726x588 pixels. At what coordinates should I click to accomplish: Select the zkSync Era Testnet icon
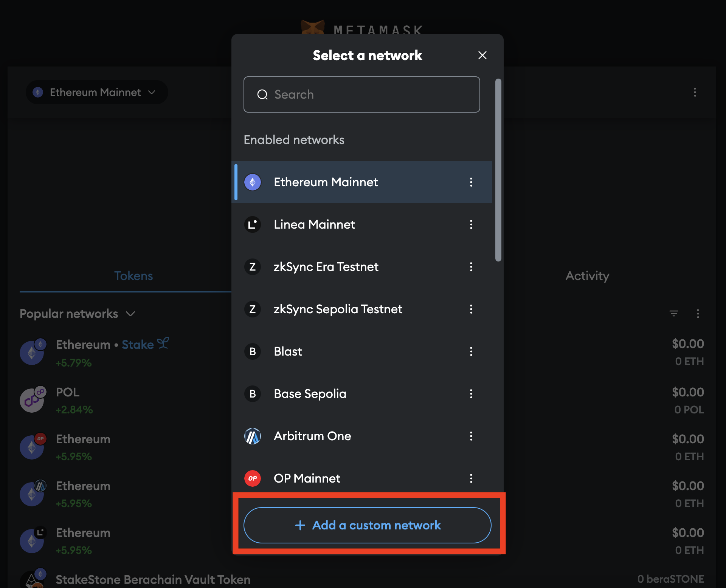[x=253, y=267]
